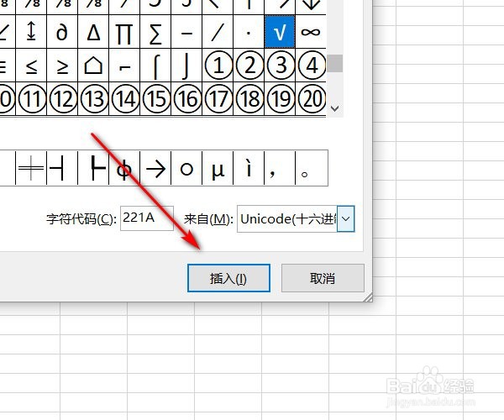This screenshot has width=504, height=420.
Task: Select the bullet operator dot symbol
Action: (x=249, y=32)
